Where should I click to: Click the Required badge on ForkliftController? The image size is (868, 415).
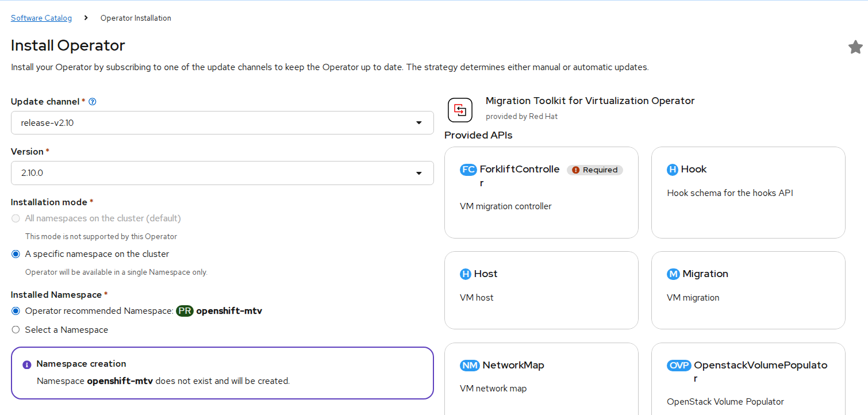(595, 170)
